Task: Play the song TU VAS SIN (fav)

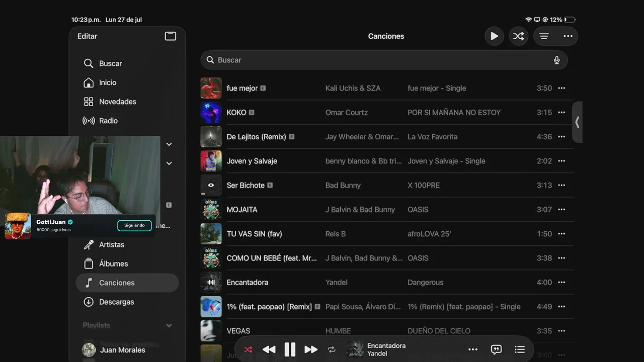Action: (x=254, y=234)
